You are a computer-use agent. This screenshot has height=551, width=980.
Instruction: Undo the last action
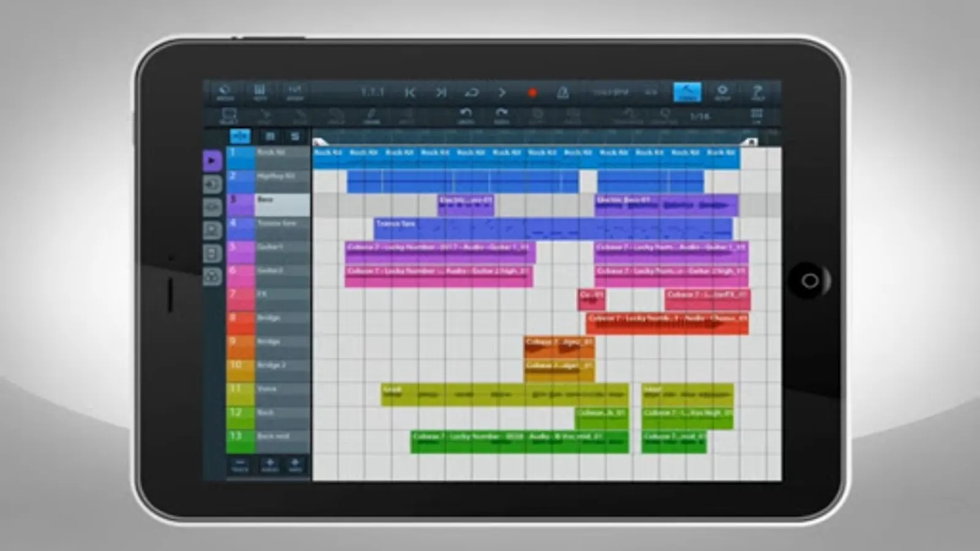pos(466,116)
